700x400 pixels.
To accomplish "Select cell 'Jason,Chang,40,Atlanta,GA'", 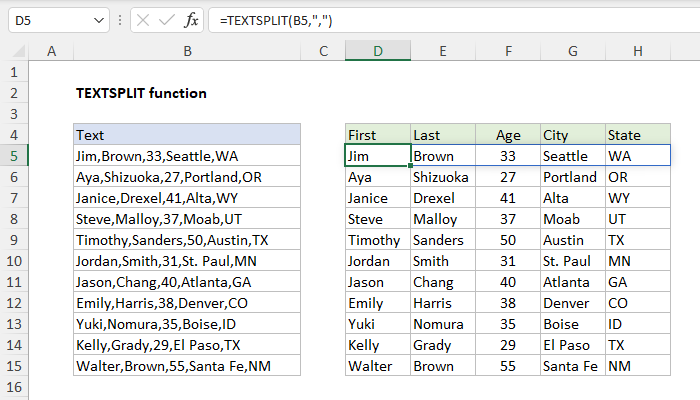I will click(x=187, y=282).
